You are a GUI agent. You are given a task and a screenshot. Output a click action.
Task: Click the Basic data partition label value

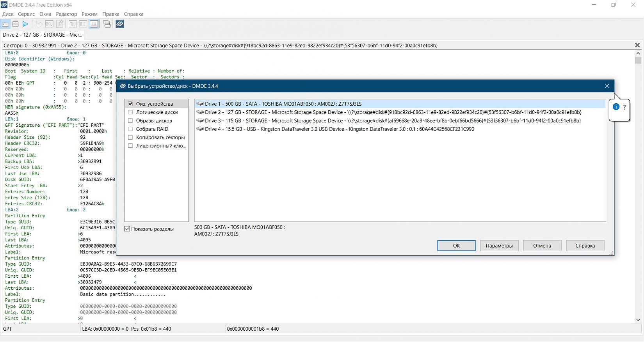click(123, 294)
